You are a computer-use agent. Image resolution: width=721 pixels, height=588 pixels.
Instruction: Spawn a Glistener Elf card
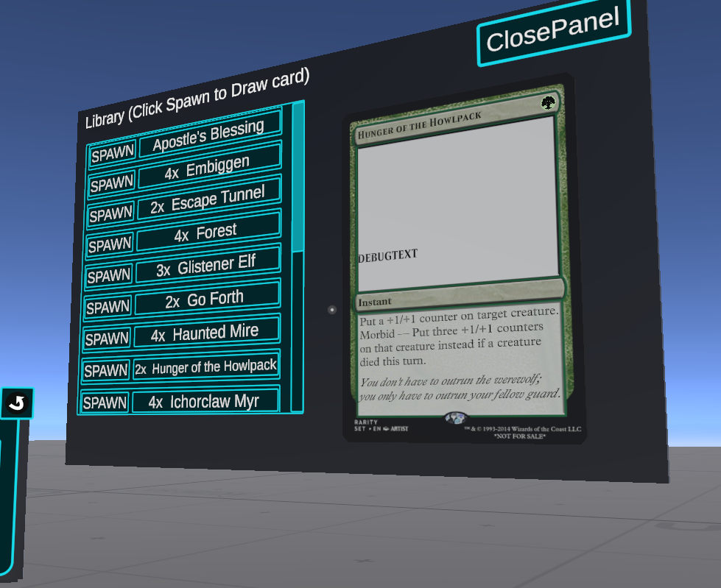click(x=109, y=276)
